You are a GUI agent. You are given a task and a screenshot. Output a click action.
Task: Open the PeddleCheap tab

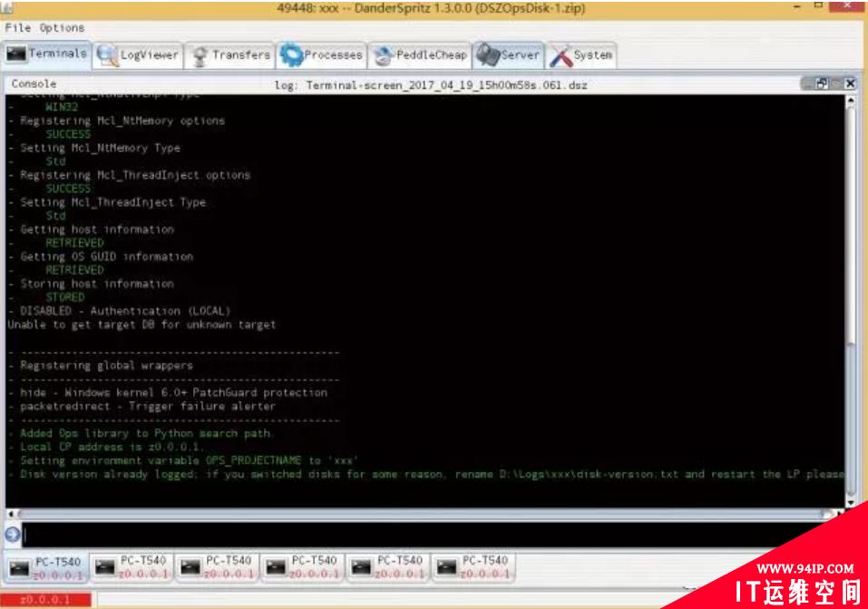click(x=420, y=55)
